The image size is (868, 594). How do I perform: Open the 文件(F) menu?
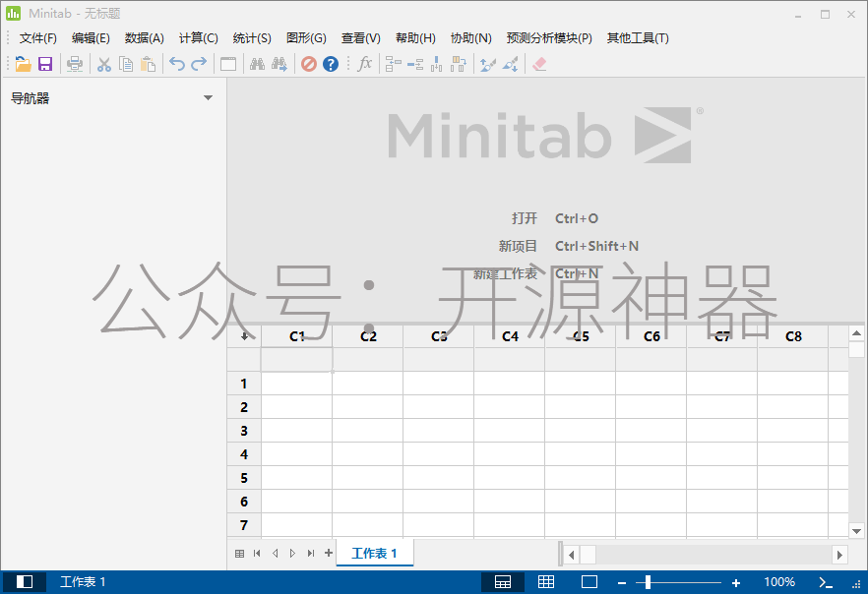[x=38, y=37]
